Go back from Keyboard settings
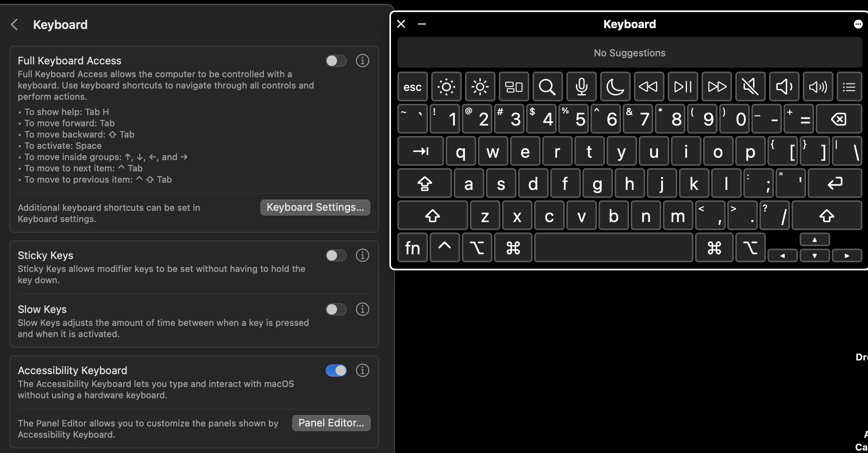Image resolution: width=868 pixels, height=453 pixels. coord(14,25)
